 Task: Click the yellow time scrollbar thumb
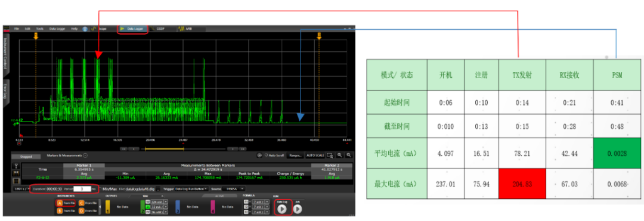pyautogui.click(x=165, y=149)
